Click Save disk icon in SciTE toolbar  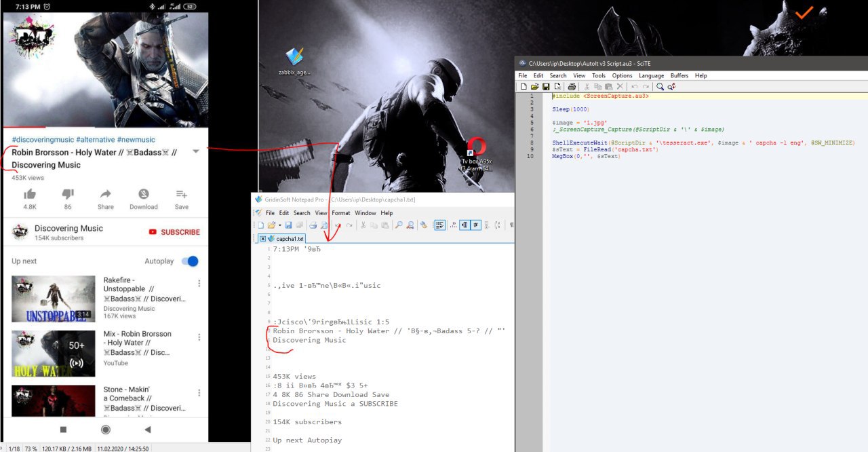(x=546, y=87)
